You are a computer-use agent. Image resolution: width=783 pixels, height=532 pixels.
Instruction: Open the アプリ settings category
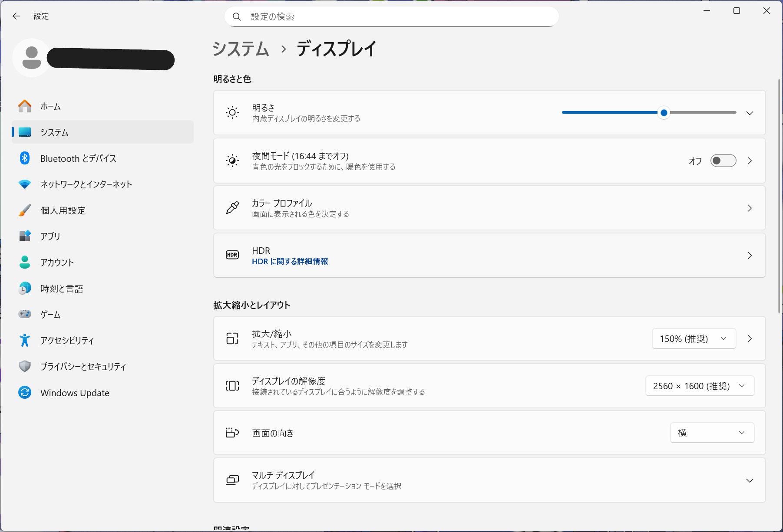pyautogui.click(x=50, y=236)
